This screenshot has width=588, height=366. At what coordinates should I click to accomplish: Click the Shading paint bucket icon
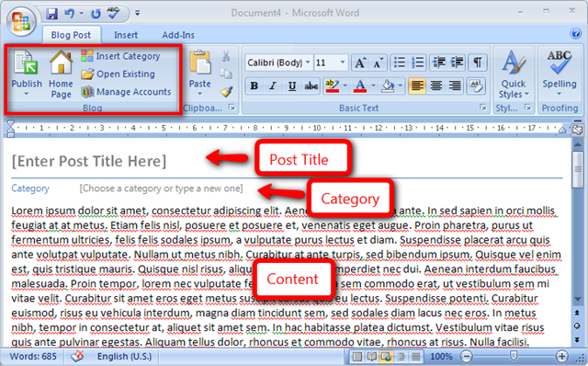[x=388, y=86]
